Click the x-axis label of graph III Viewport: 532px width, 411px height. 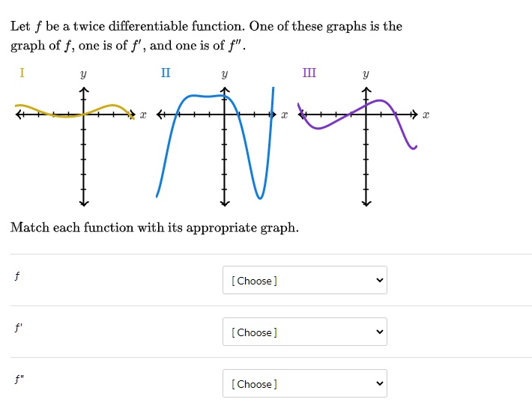click(x=426, y=115)
